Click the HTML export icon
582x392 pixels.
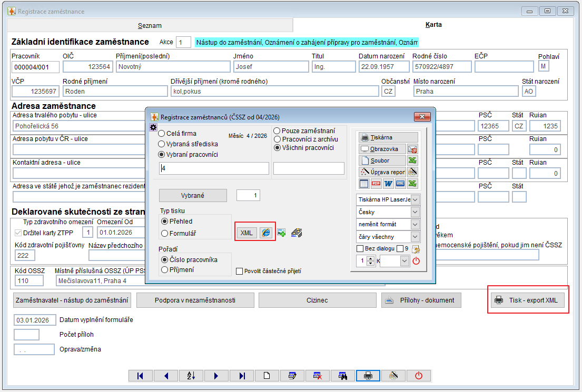(401, 184)
